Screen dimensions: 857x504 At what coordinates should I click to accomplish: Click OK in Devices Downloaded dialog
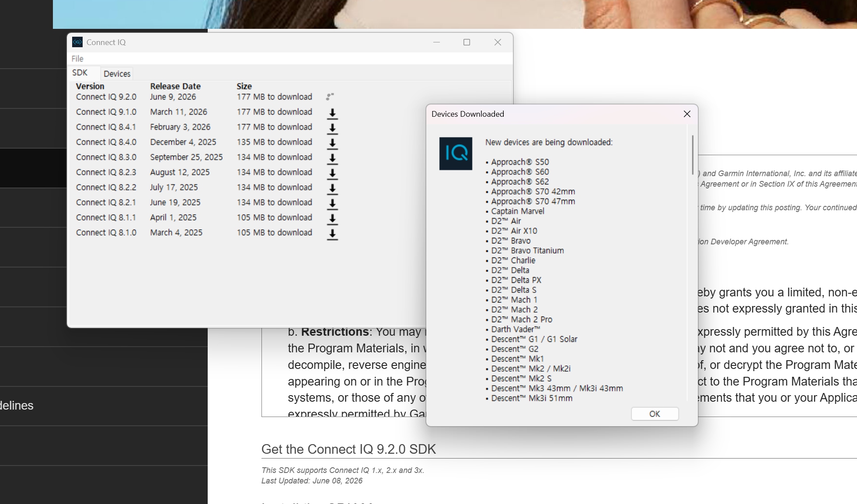click(x=655, y=414)
